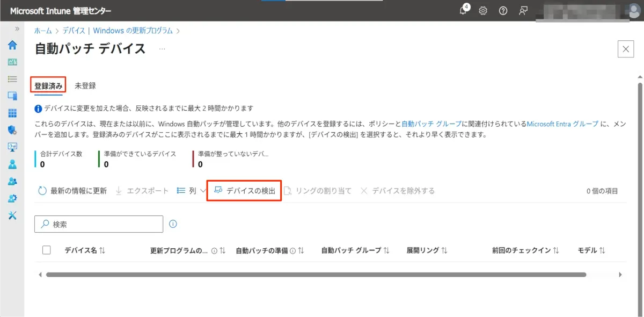
Task: Sort by 前回のチェックイン column arrows
Action: pos(556,251)
